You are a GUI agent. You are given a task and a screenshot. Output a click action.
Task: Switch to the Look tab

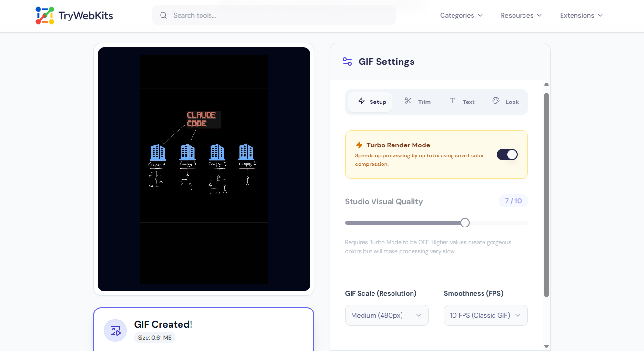[505, 101]
